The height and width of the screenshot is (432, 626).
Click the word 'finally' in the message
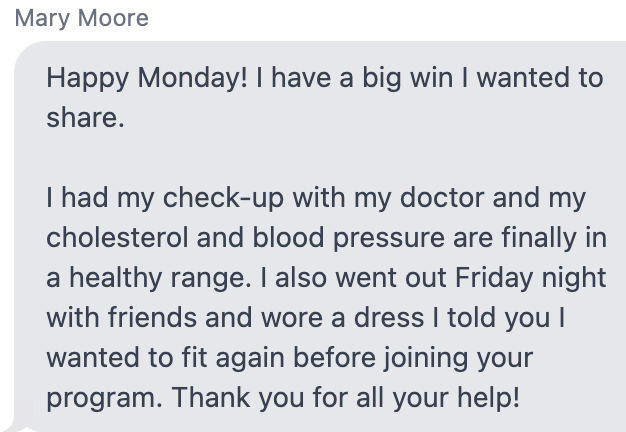coord(539,238)
